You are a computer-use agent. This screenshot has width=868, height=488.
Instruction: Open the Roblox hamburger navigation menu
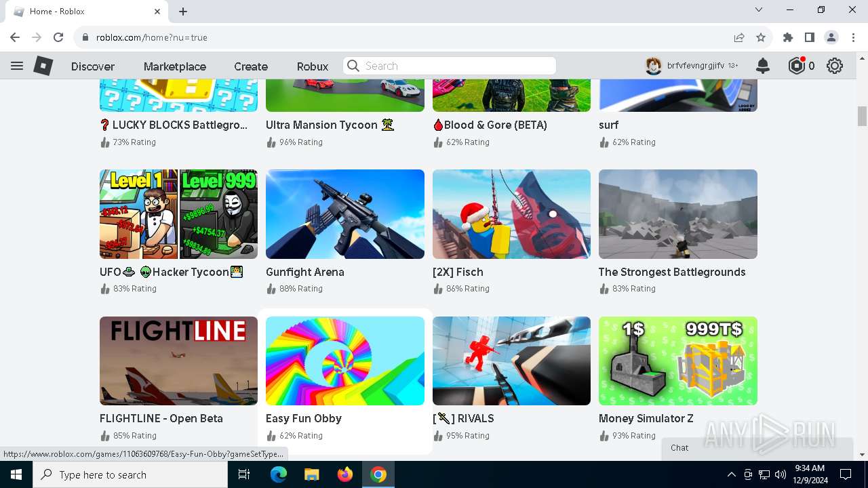tap(17, 66)
